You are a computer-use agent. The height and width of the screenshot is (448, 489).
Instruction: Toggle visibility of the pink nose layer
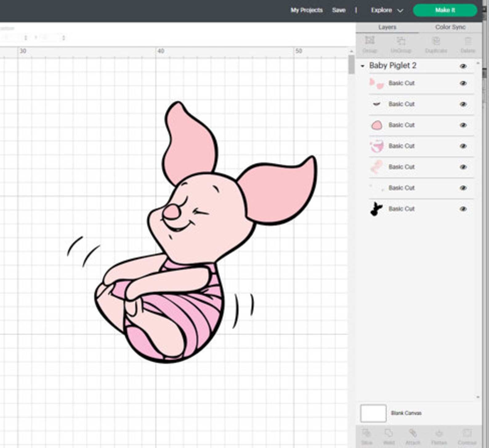coord(463,125)
